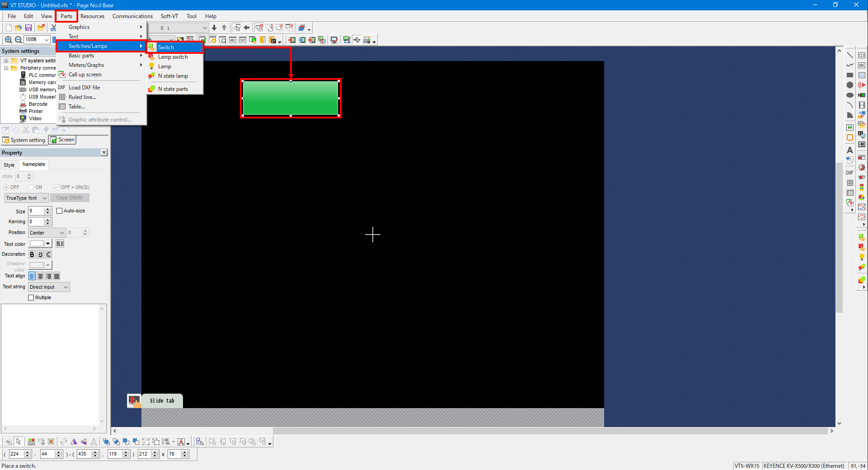Click the zoom in magnifier icon
The width and height of the screenshot is (868, 470).
[x=8, y=40]
